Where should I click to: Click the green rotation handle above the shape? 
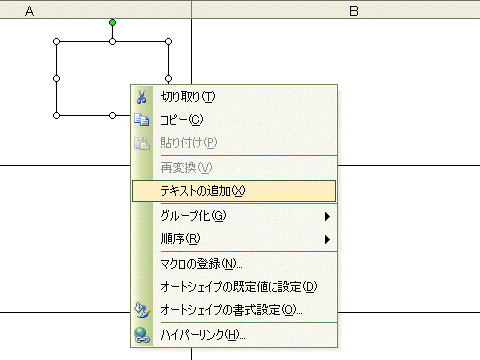coord(113,23)
